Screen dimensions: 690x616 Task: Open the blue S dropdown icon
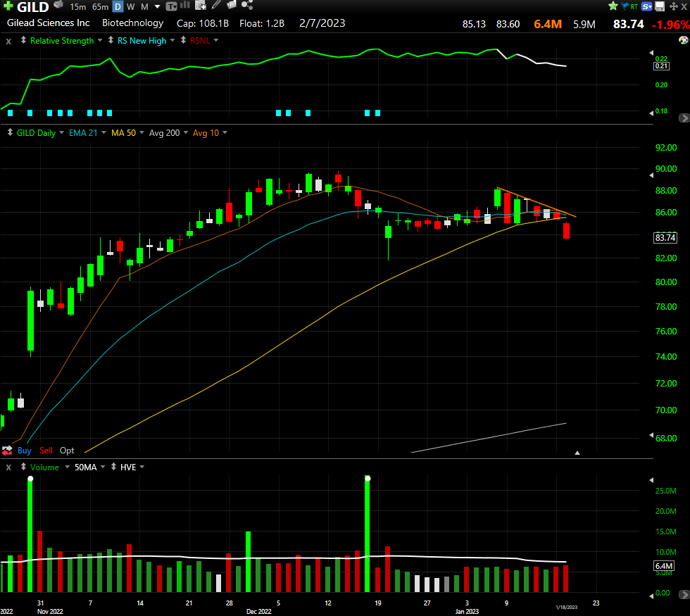(x=647, y=6)
